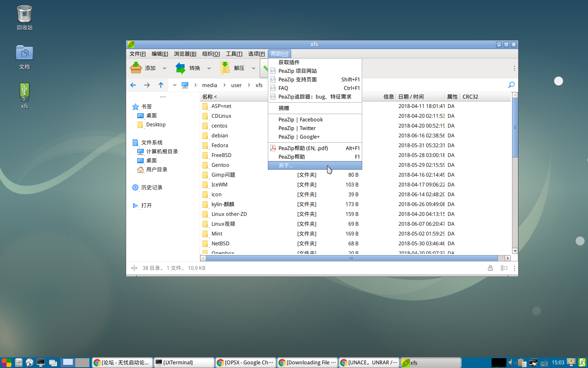Image resolution: width=588 pixels, height=368 pixels.
Task: Open PeaZip帮助 (EN, .pdf) entry
Action: click(x=315, y=148)
